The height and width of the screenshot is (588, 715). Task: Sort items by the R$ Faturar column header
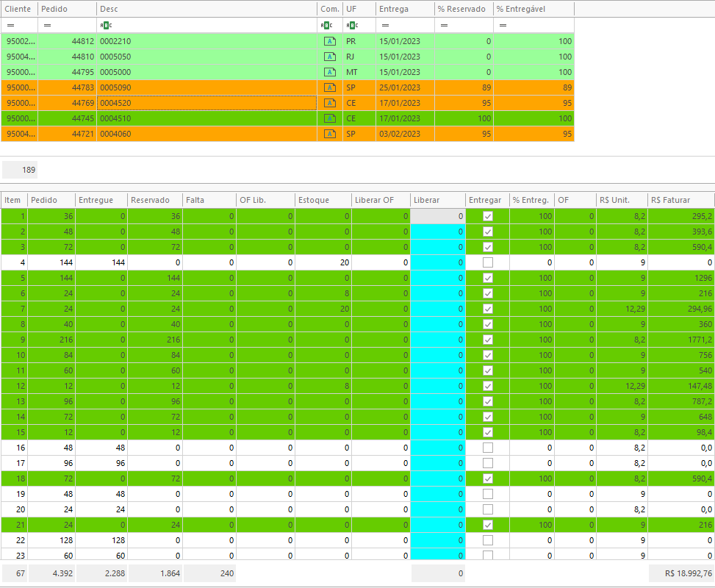tap(680, 200)
